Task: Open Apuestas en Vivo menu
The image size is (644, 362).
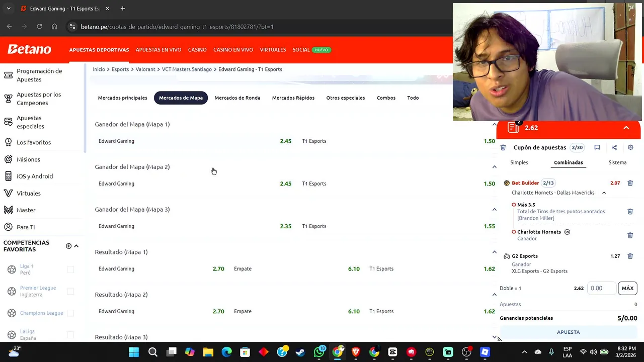Action: click(158, 50)
